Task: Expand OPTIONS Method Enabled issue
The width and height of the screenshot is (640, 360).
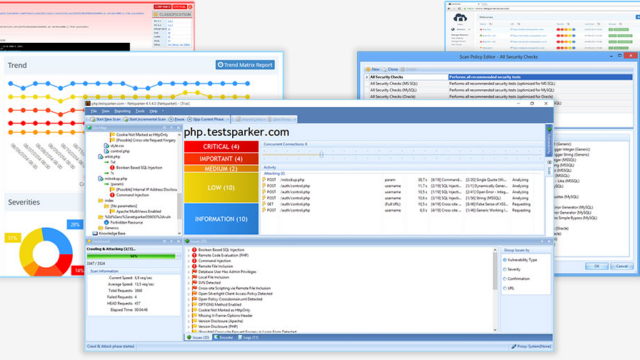Action: (x=189, y=304)
